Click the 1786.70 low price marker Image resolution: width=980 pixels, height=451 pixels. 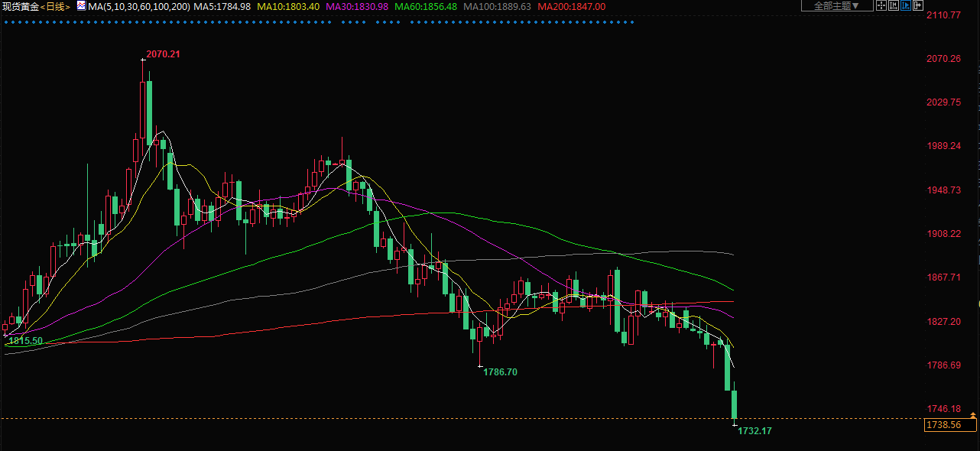501,372
